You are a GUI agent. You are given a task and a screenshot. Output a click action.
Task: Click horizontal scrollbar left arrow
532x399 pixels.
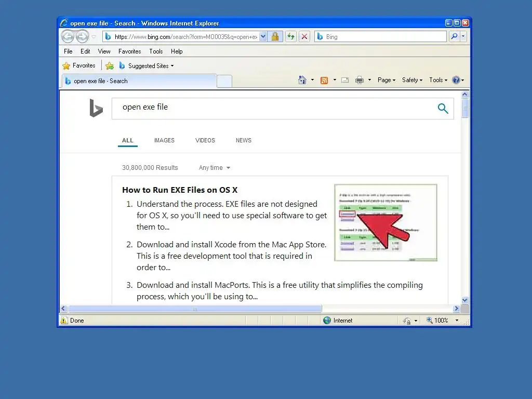point(63,309)
